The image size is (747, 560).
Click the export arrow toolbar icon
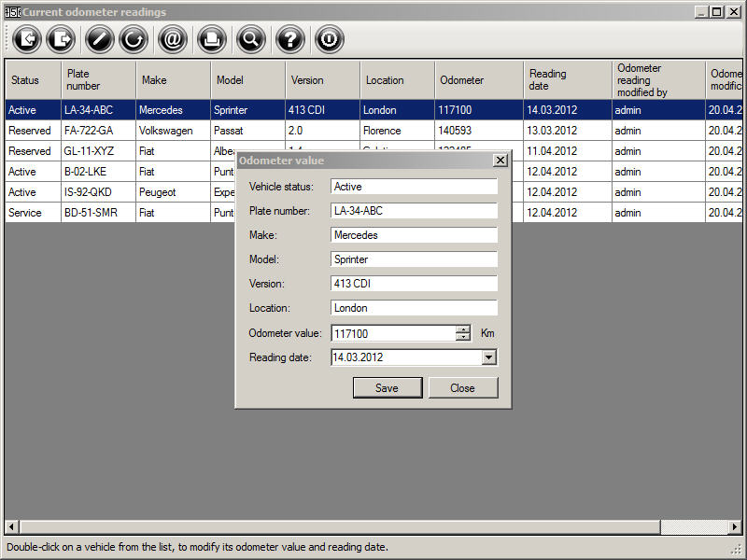(62, 39)
